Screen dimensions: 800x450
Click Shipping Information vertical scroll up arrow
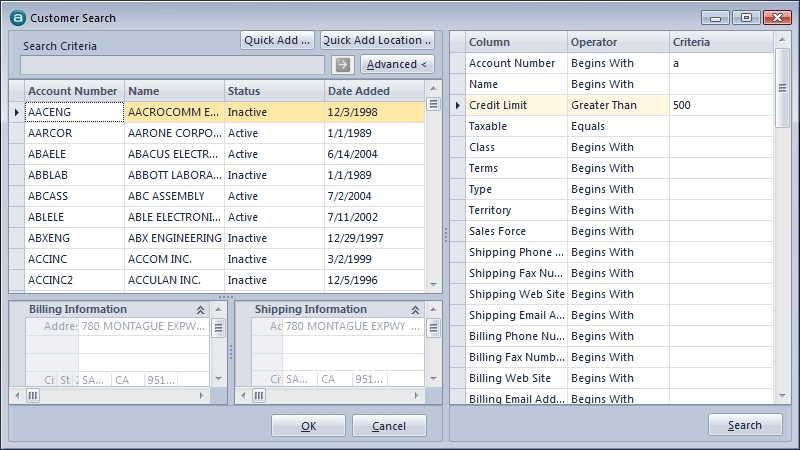click(x=433, y=309)
